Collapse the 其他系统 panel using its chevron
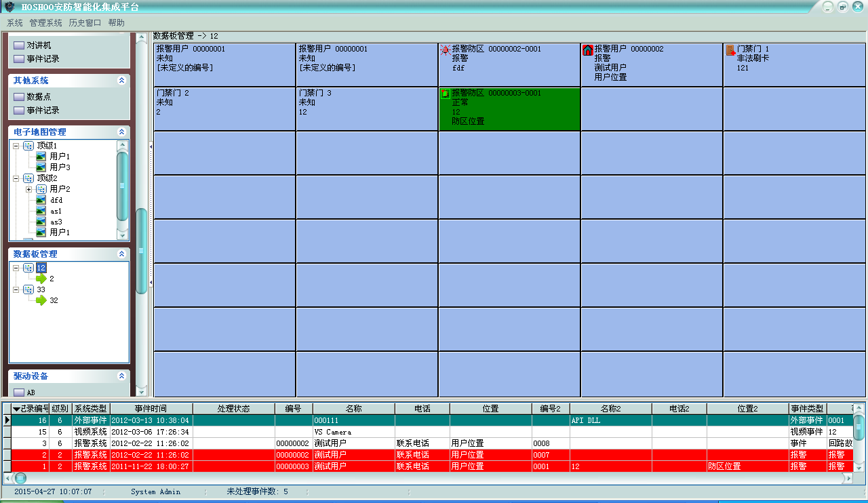The width and height of the screenshot is (868, 503). (121, 81)
